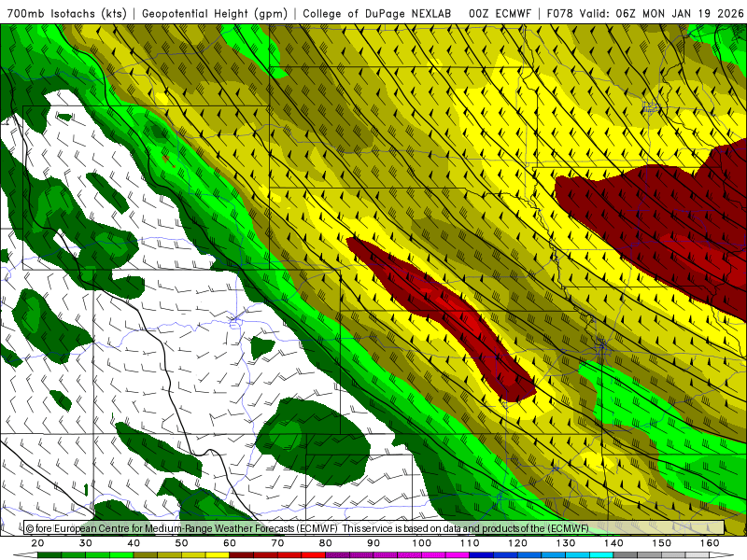
Task: Click the cyan swatch left of 140
Action: pyautogui.click(x=601, y=555)
